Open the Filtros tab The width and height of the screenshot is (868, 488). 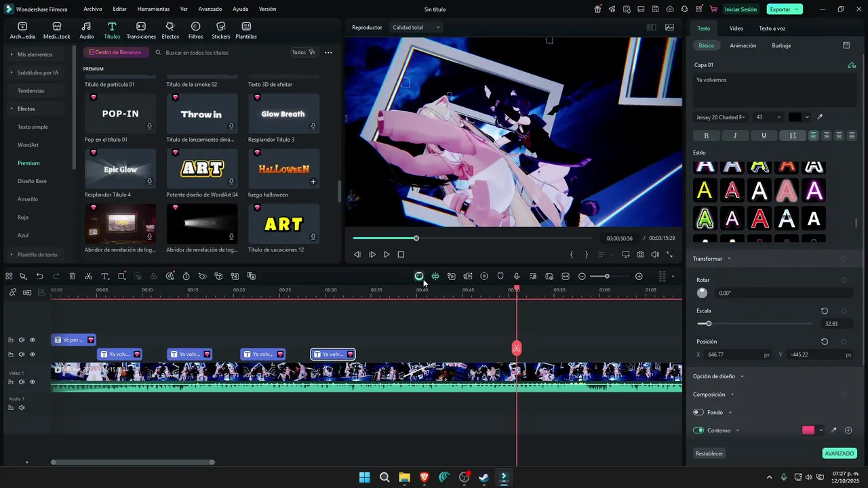tap(195, 30)
